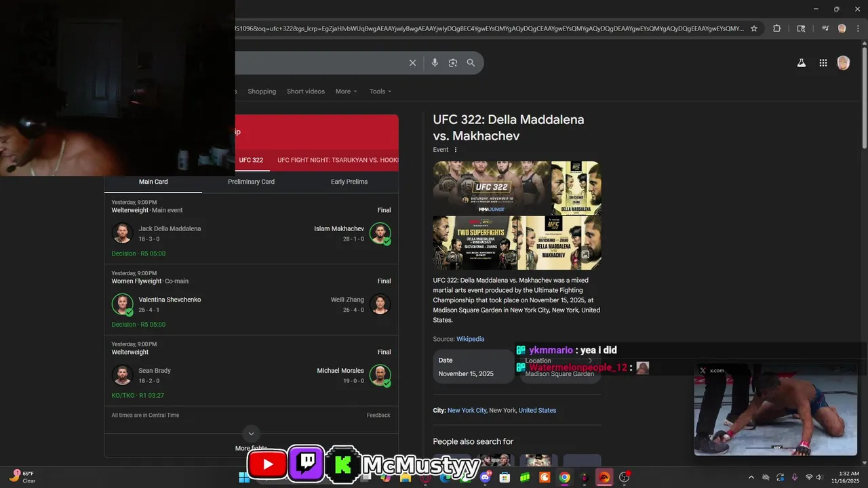868x488 pixels.
Task: Expand the More search filters dropdown
Action: [x=346, y=91]
